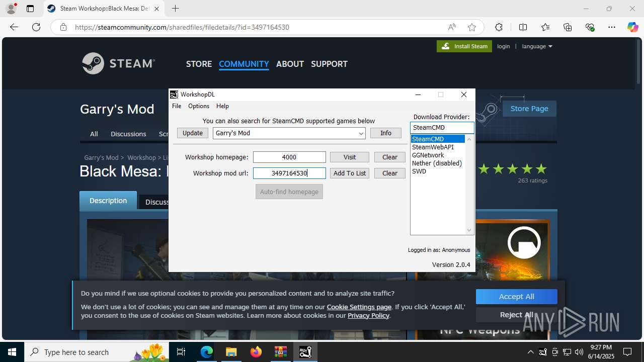Launch Firefox from the taskbar

256,352
